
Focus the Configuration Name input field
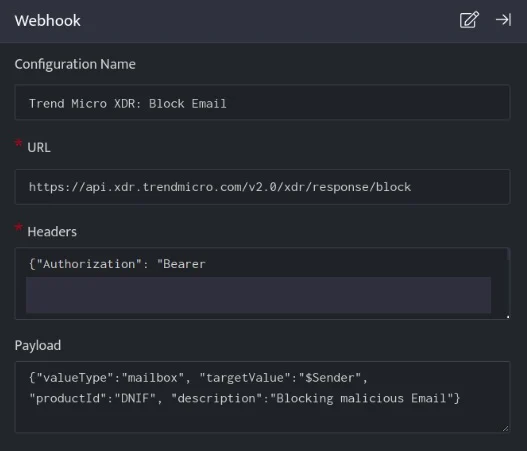(x=262, y=102)
